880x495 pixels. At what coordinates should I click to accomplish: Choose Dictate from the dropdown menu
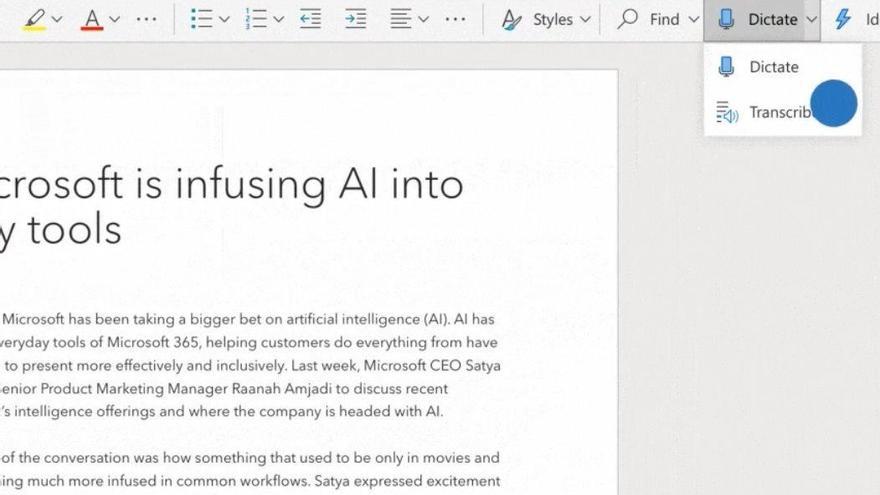[773, 67]
